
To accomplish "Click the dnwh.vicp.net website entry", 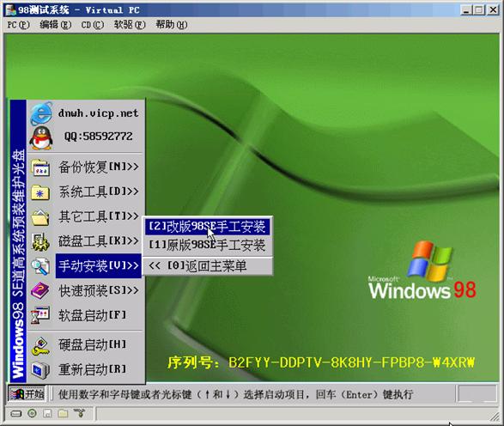I will pos(99,113).
